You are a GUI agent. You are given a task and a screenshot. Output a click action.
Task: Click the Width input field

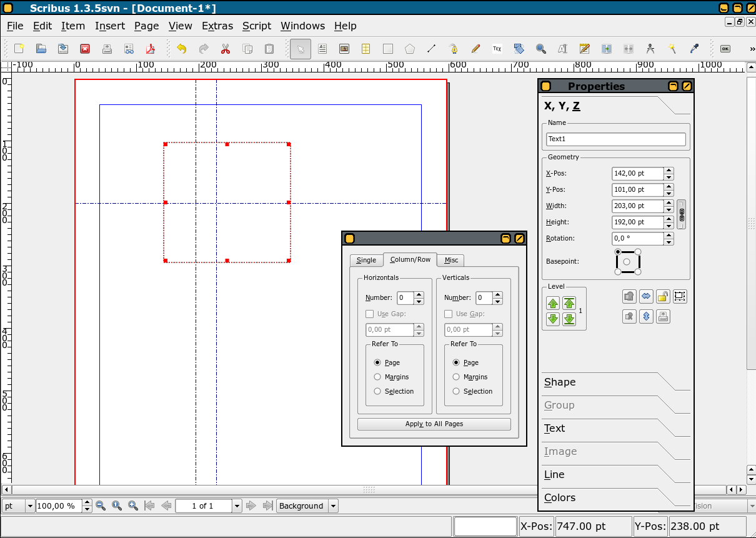[x=637, y=206]
